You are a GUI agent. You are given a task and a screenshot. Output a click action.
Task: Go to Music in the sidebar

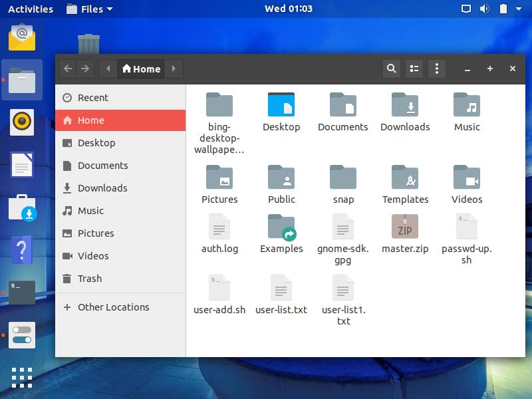coord(120,211)
